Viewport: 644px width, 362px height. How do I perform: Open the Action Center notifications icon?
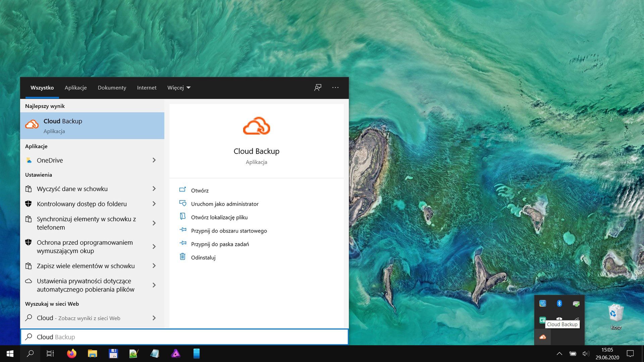click(630, 354)
